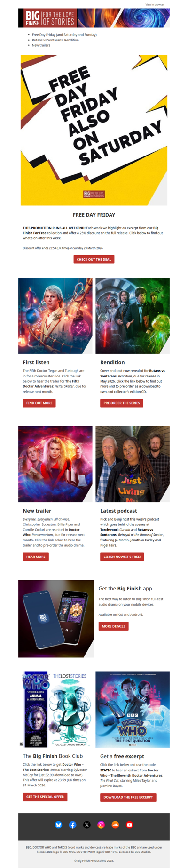
Task: Open the YouTube social icon
Action: point(129,825)
